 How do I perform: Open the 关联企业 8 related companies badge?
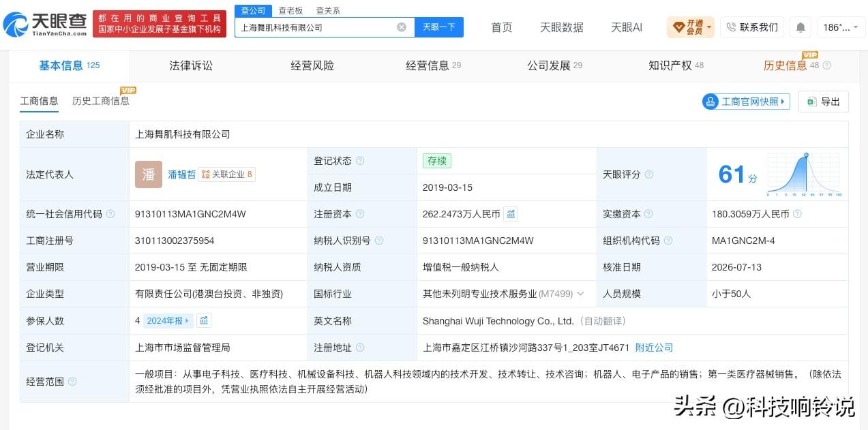227,174
